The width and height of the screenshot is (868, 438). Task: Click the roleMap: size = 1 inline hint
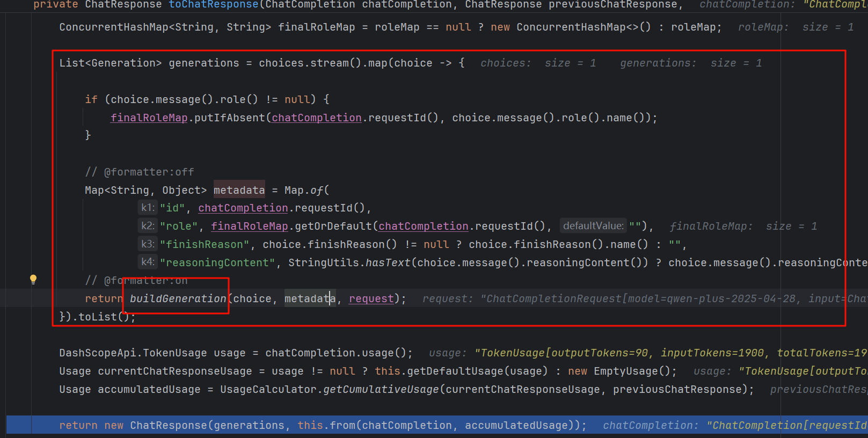(x=796, y=27)
